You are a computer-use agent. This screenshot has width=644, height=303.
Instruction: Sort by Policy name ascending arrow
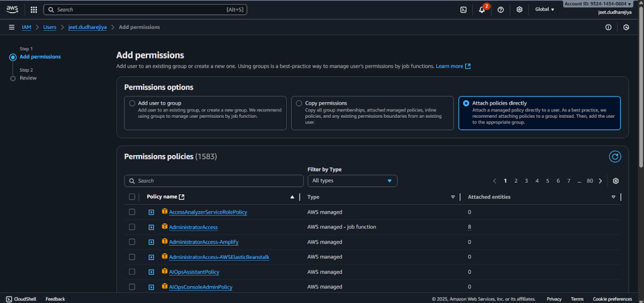[292, 197]
